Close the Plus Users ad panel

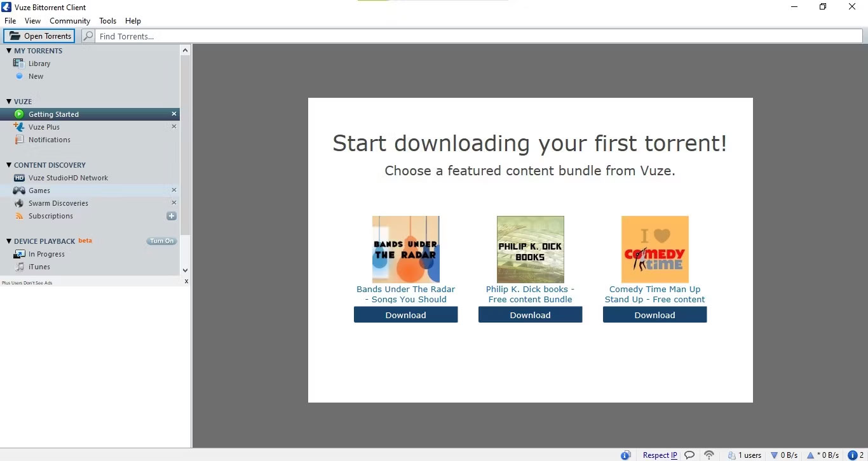[186, 281]
